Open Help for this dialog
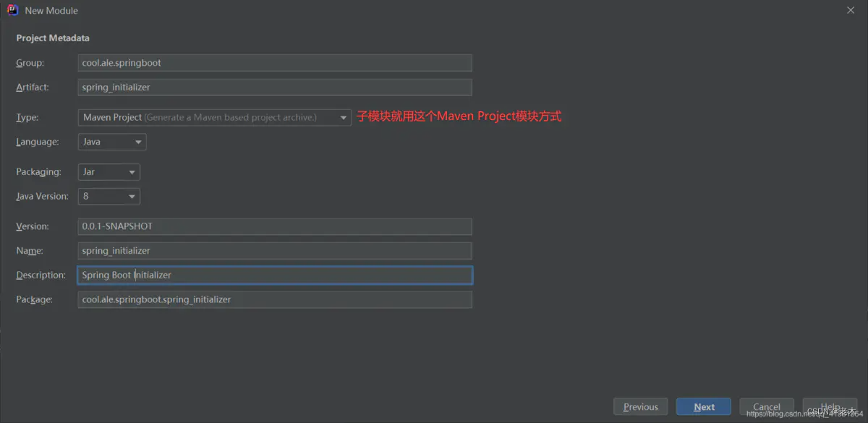 [x=830, y=407]
